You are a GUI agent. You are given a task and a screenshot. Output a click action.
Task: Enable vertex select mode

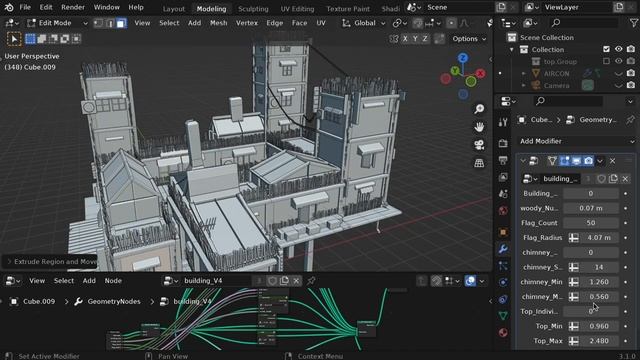pos(98,23)
